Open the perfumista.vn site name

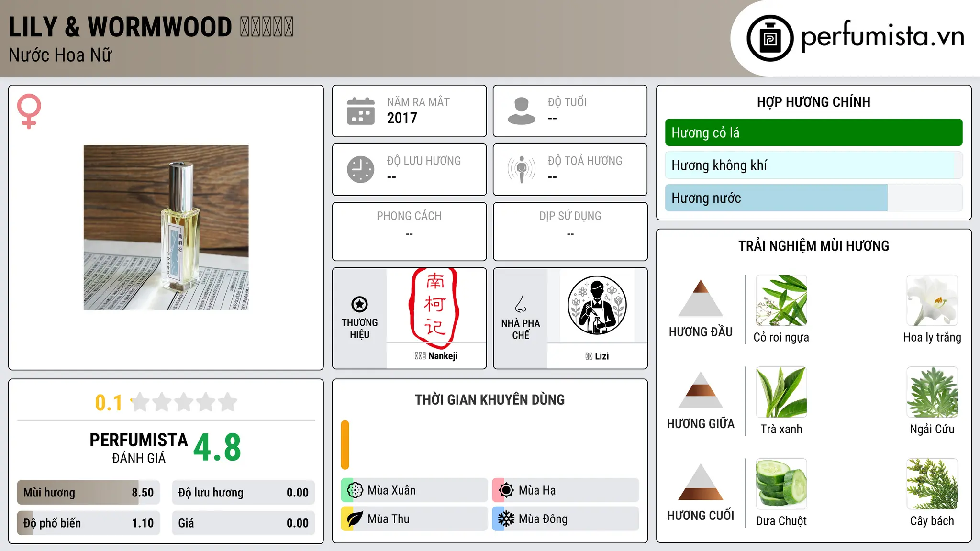click(x=882, y=36)
